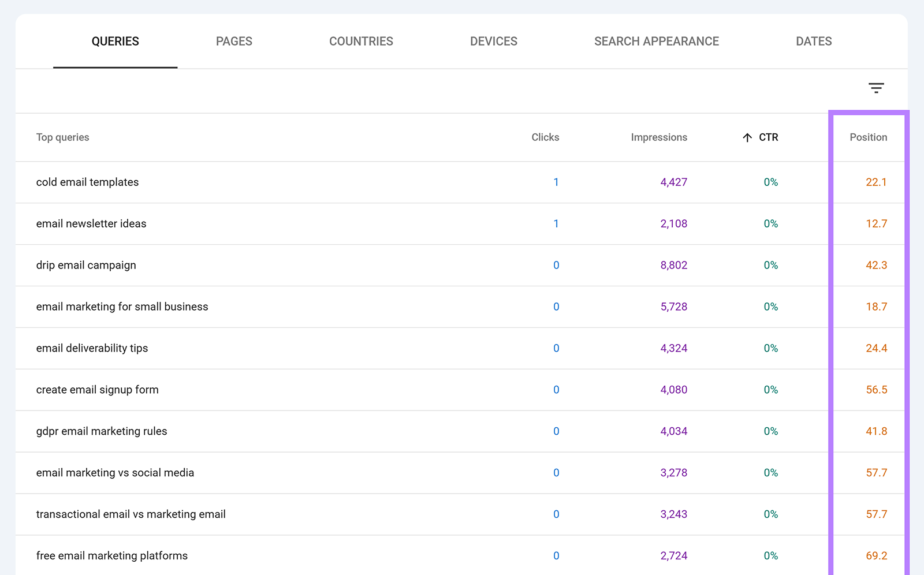Click position 69.2 for 'free email marketing platforms'
The image size is (924, 575).
click(877, 555)
